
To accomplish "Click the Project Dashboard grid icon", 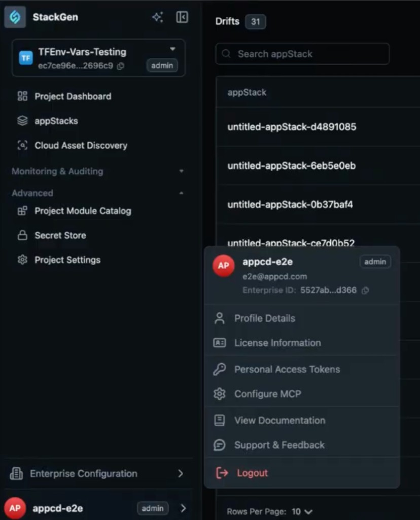I will (x=22, y=96).
